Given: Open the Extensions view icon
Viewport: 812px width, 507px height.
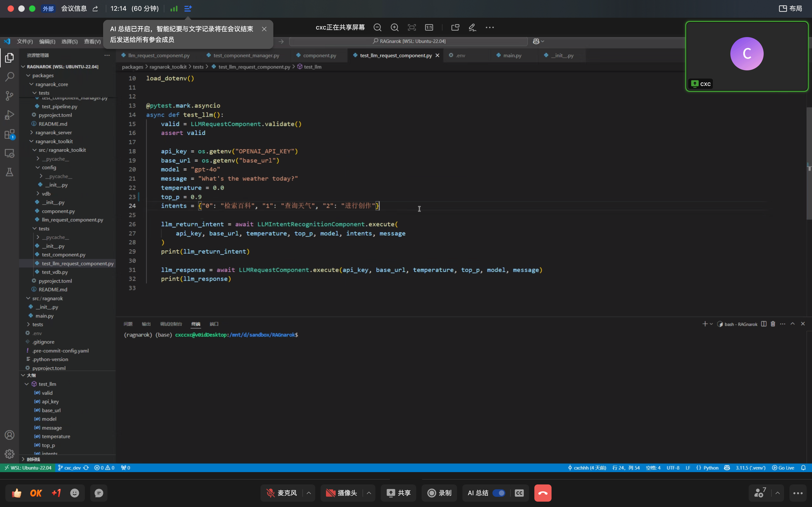Looking at the screenshot, I should click(x=9, y=134).
